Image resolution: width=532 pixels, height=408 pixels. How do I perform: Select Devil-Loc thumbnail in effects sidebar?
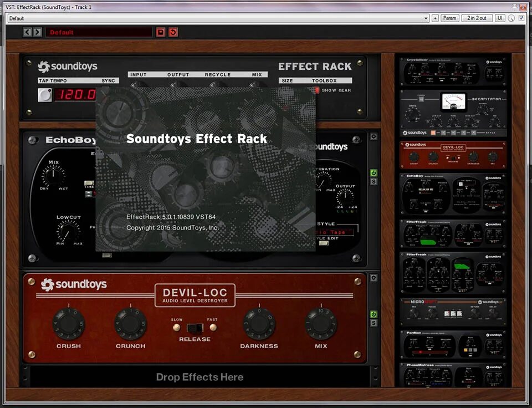click(453, 155)
